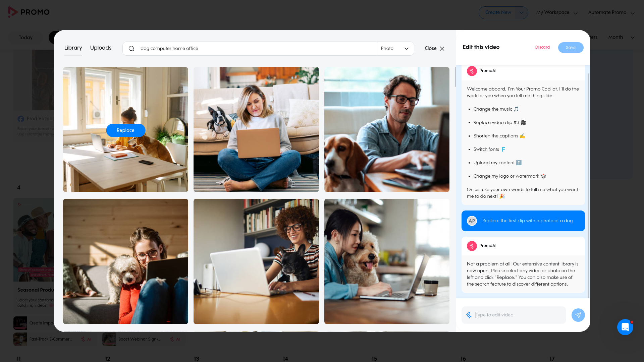Click the AI badge on Fast-Track E-Commerce
The width and height of the screenshot is (644, 362).
[x=86, y=339]
